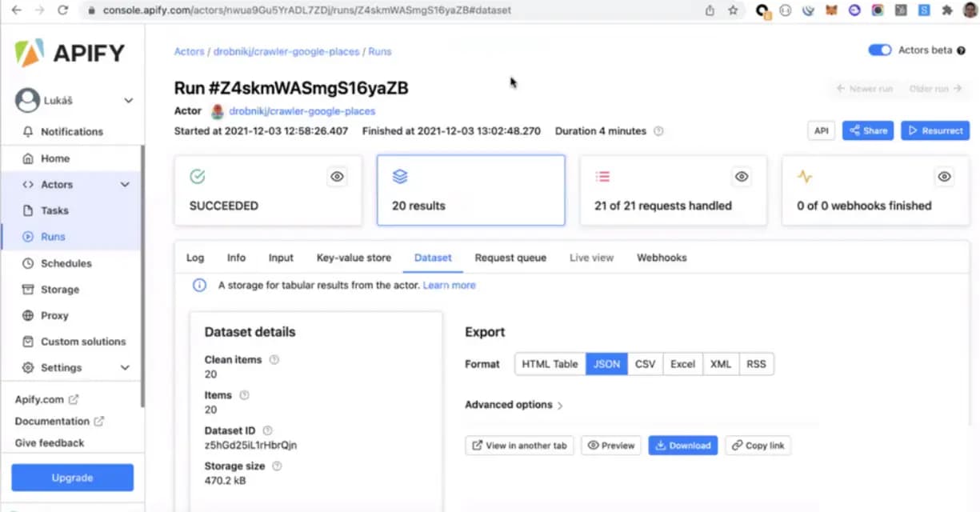The image size is (980, 512).
Task: Select the Storage icon in sidebar
Action: click(27, 289)
